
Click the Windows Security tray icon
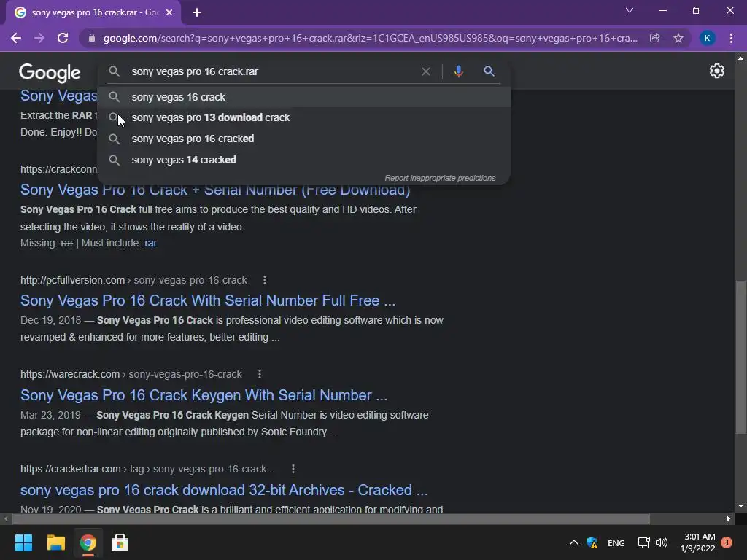[592, 542]
